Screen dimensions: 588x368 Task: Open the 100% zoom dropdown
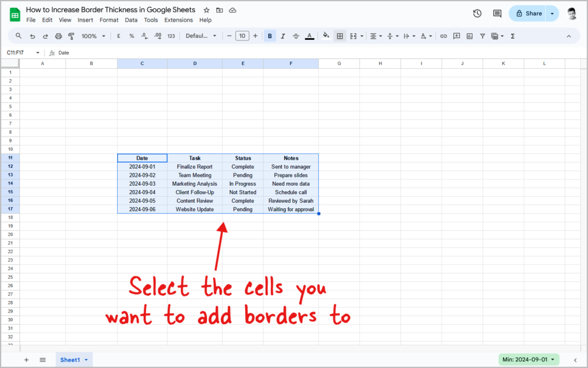pyautogui.click(x=93, y=36)
